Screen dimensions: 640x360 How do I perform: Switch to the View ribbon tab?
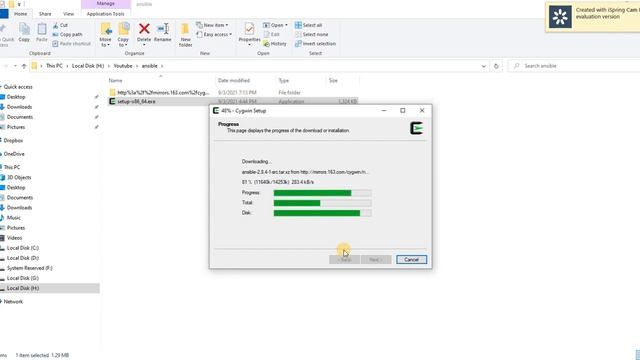[69, 14]
